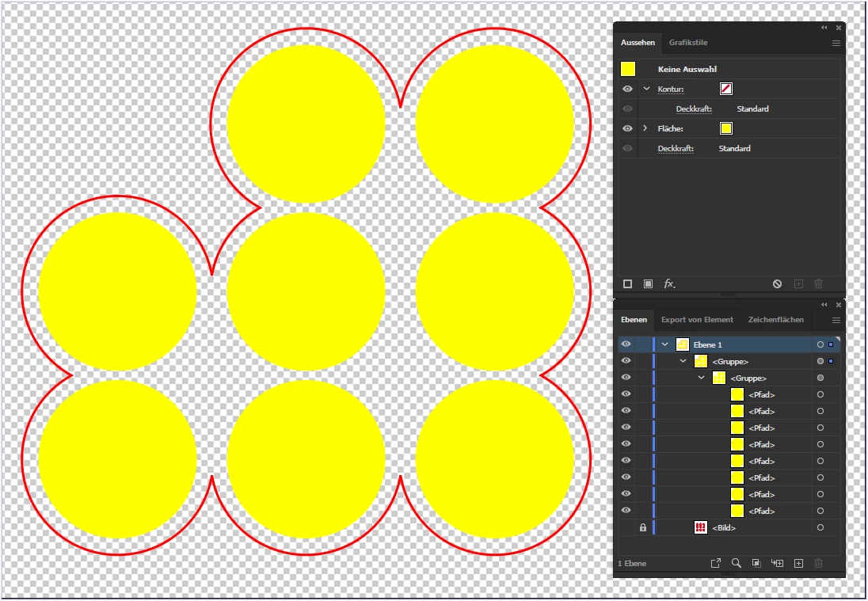868x601 pixels.
Task: Add new fill in Aussehen panel
Action: point(648,284)
